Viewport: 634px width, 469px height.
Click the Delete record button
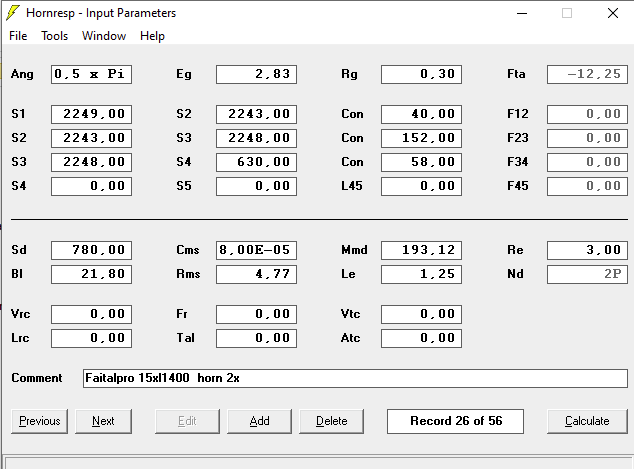click(x=332, y=421)
